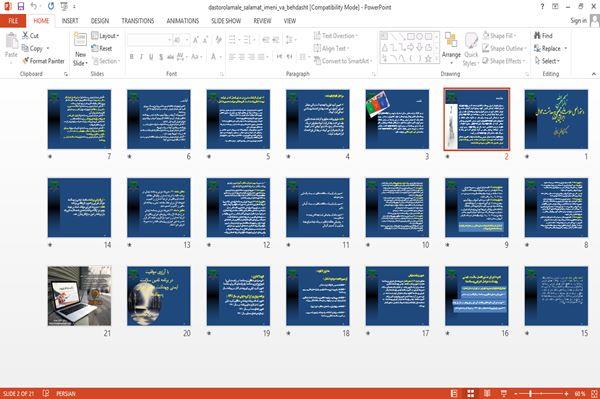Click the Sign in link

(x=578, y=21)
